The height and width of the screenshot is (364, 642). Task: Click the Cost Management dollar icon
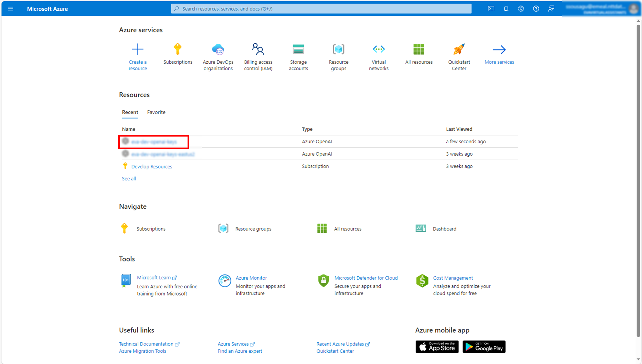[x=422, y=281]
